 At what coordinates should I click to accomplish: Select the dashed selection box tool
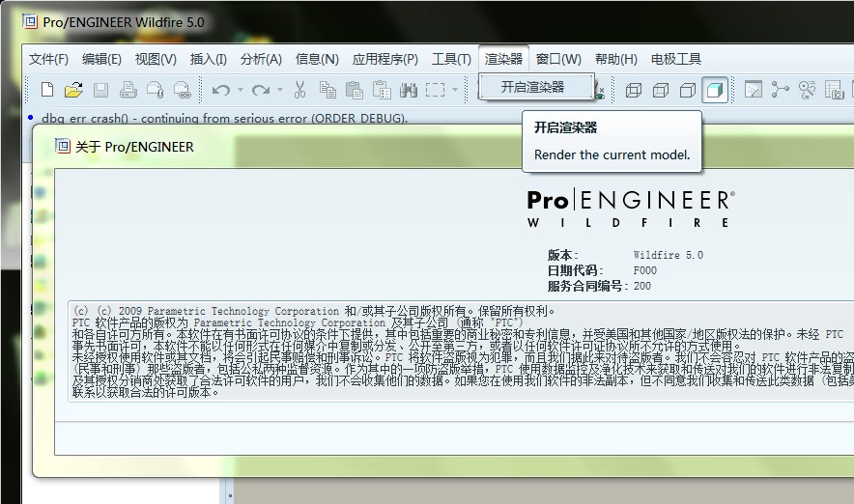click(x=435, y=89)
